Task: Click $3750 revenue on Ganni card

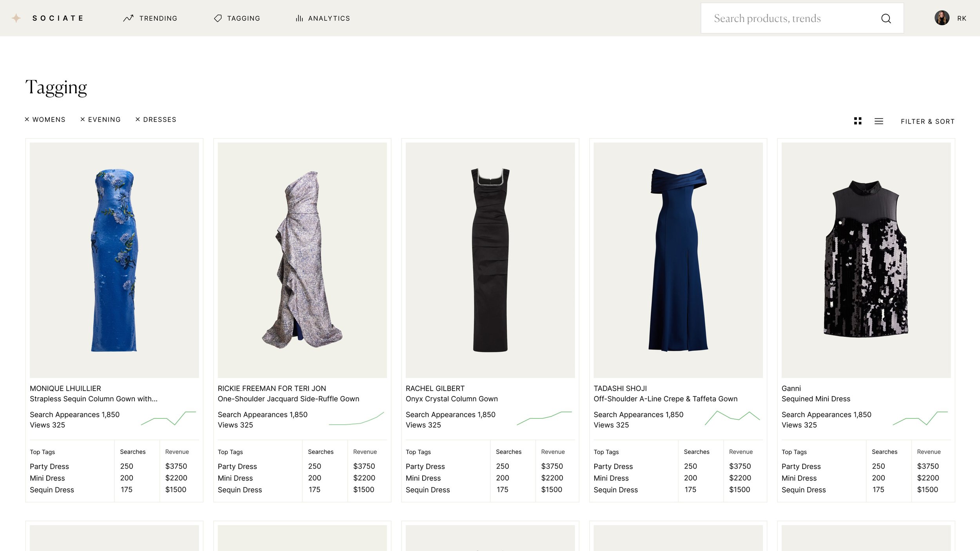Action: pyautogui.click(x=928, y=466)
